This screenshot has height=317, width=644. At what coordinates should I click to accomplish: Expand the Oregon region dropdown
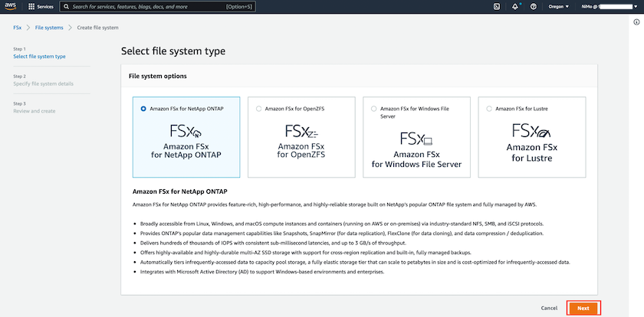[559, 6]
